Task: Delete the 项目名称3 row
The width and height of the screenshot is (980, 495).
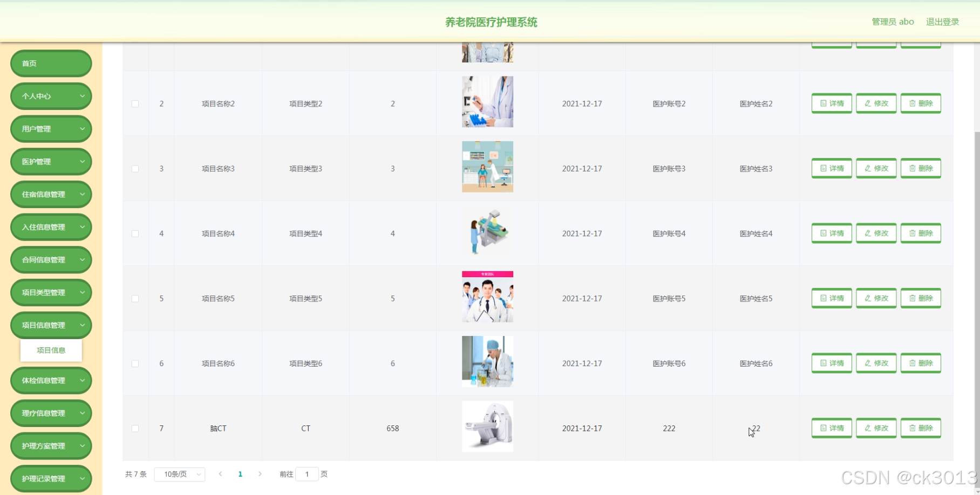Action: pos(921,168)
